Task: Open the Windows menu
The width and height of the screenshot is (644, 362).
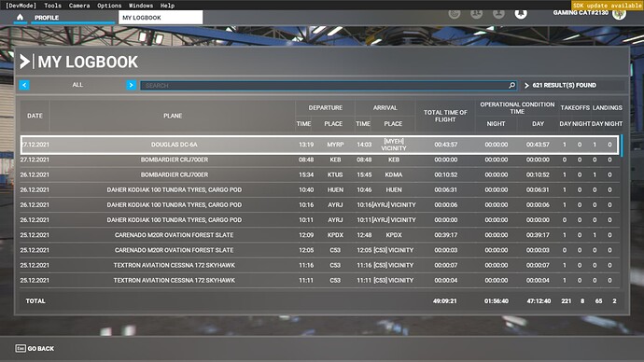Action: tap(141, 6)
